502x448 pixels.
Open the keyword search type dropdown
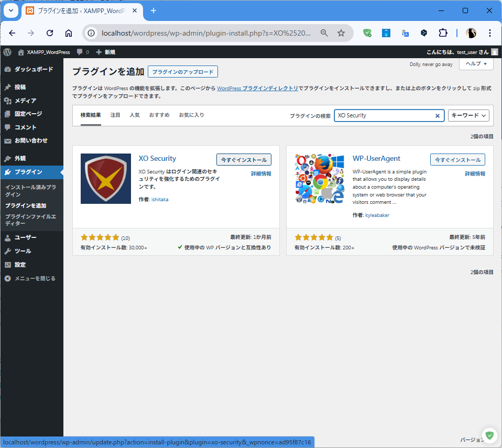468,115
